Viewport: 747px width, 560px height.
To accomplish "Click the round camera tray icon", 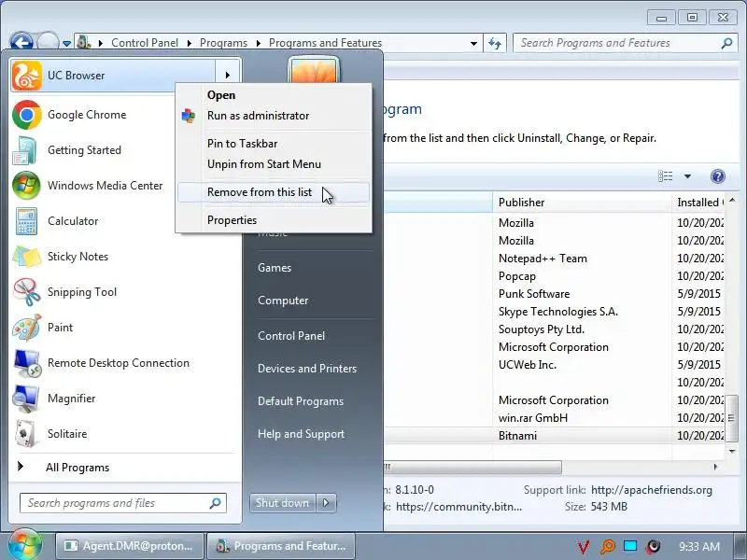I will pyautogui.click(x=654, y=546).
